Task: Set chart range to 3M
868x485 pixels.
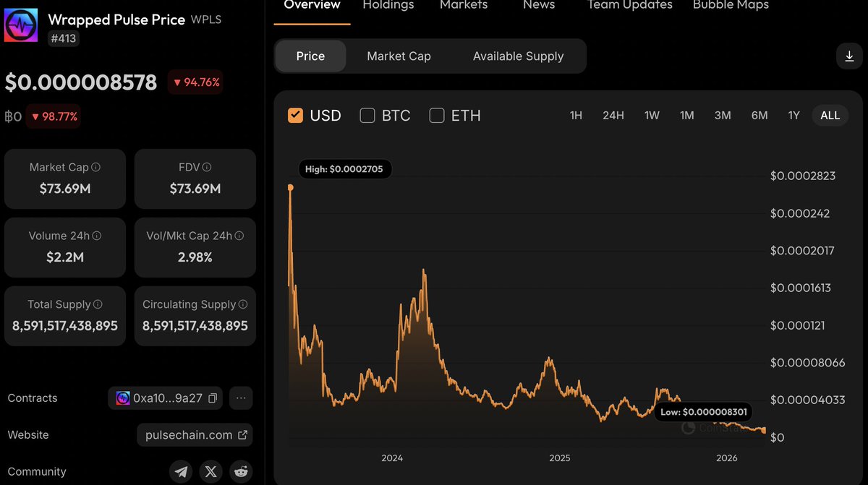Action: (723, 116)
